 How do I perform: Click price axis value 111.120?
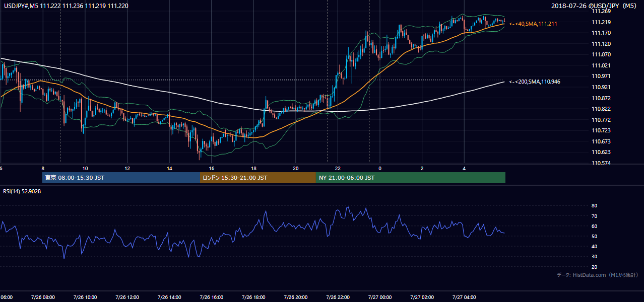601,44
